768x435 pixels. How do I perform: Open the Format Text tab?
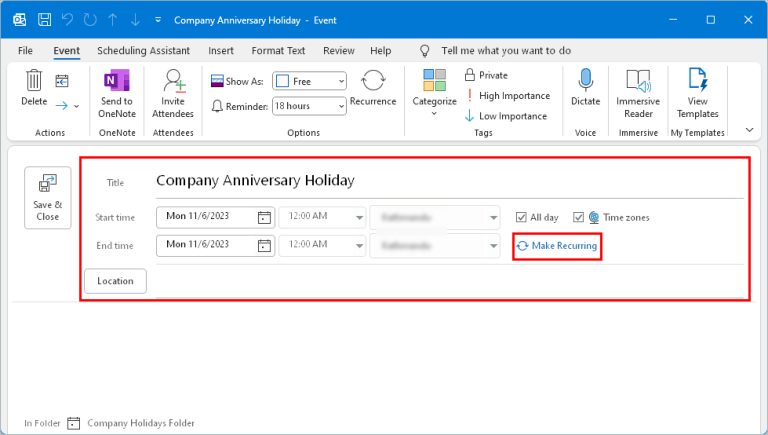tap(278, 50)
